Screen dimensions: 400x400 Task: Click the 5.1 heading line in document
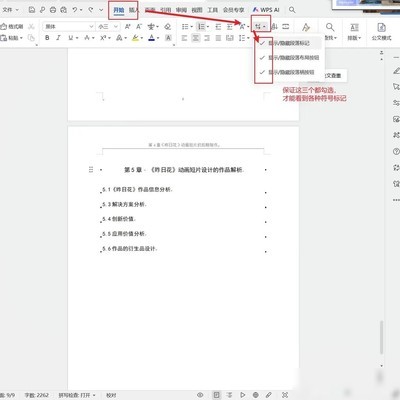(137, 189)
